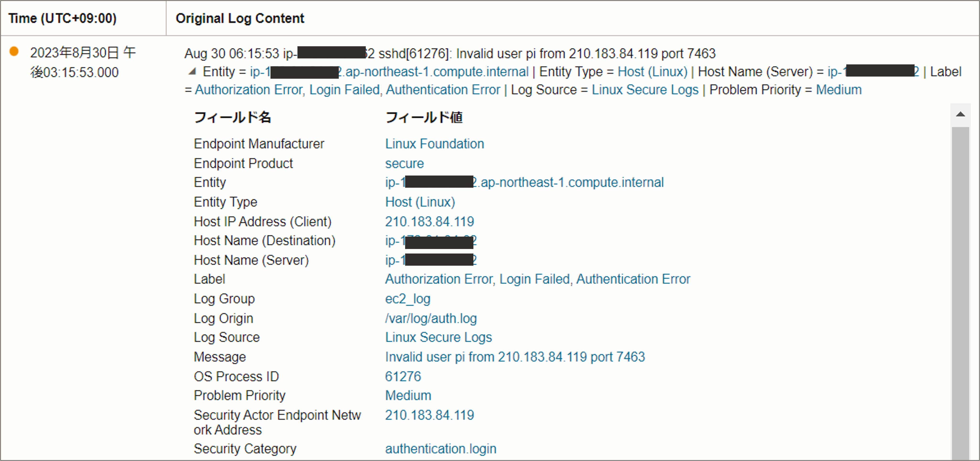Viewport: 980px width, 461px height.
Task: Select the "ec2_log" Log Group value
Action: point(407,299)
